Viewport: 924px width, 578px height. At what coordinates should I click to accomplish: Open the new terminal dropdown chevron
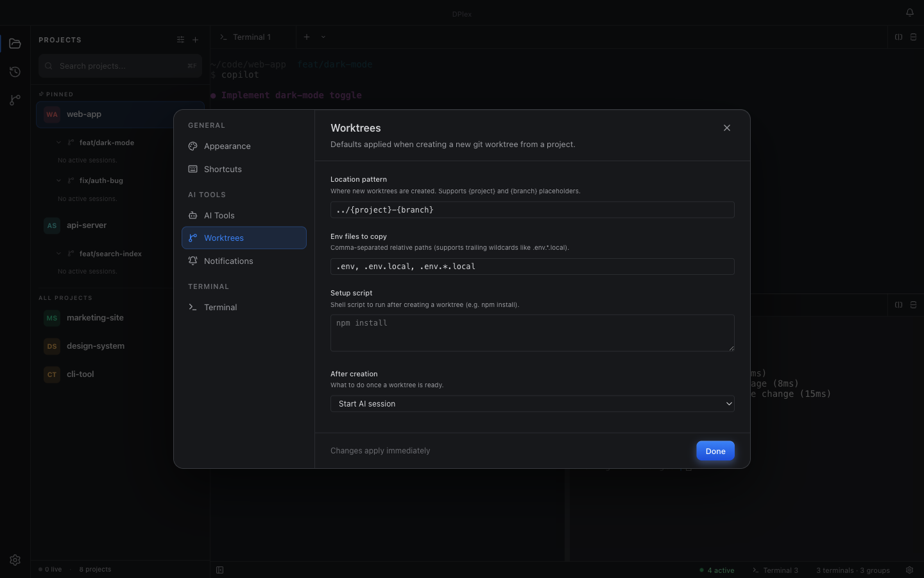click(x=323, y=37)
